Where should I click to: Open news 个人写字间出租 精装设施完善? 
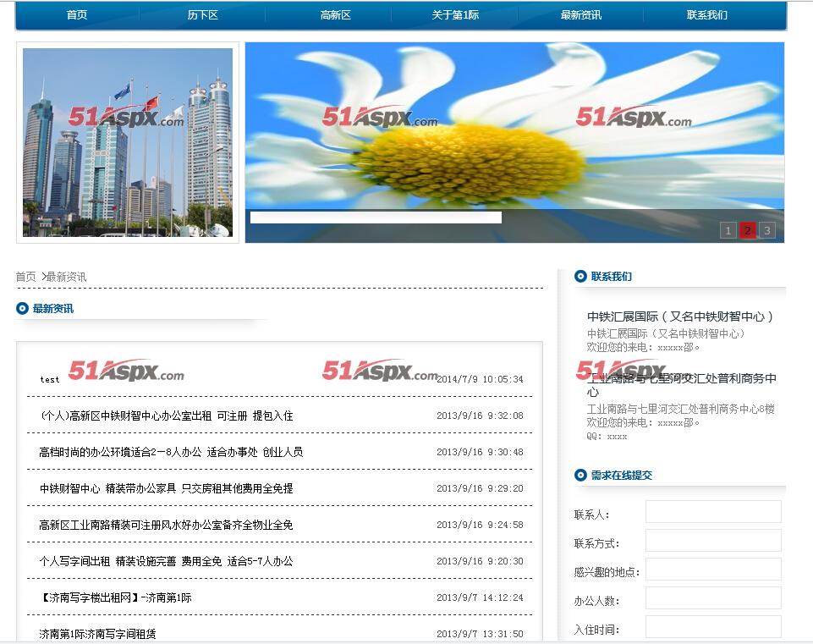pos(166,561)
